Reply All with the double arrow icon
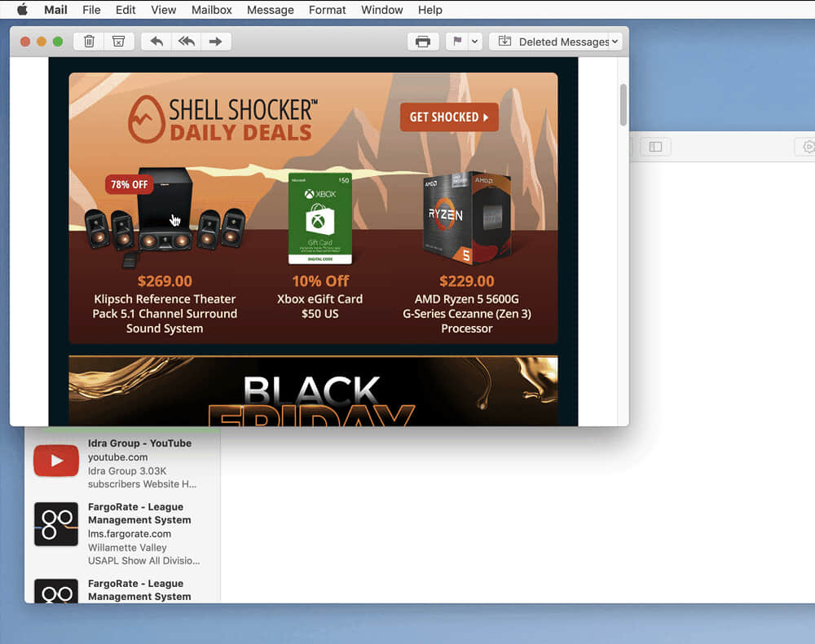 (x=186, y=42)
